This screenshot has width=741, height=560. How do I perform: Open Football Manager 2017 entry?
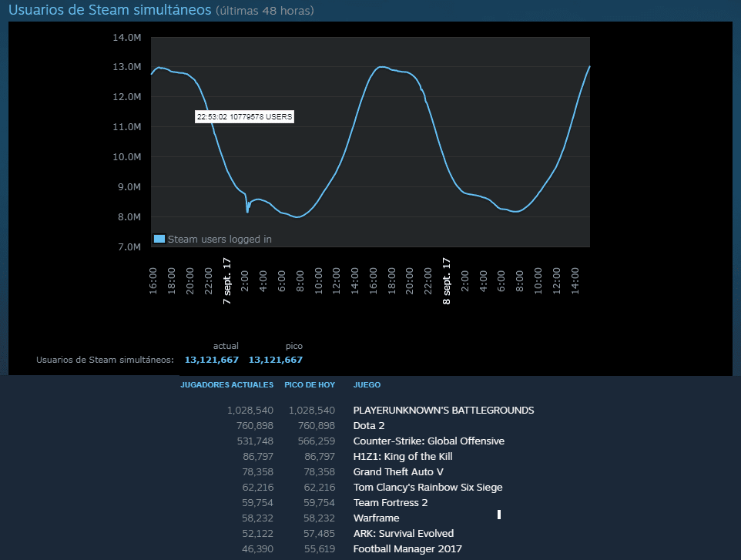coord(407,548)
